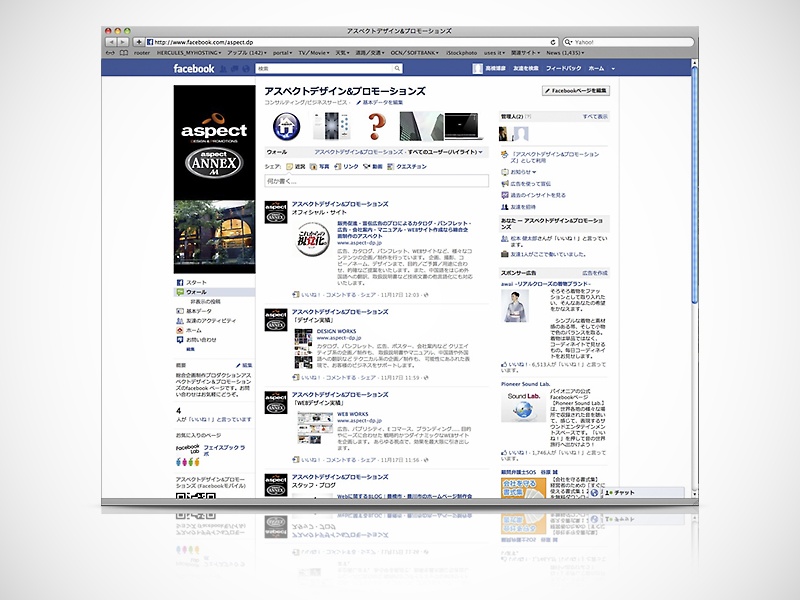
Task: Open the red question mark thumbnail
Action: click(x=376, y=127)
